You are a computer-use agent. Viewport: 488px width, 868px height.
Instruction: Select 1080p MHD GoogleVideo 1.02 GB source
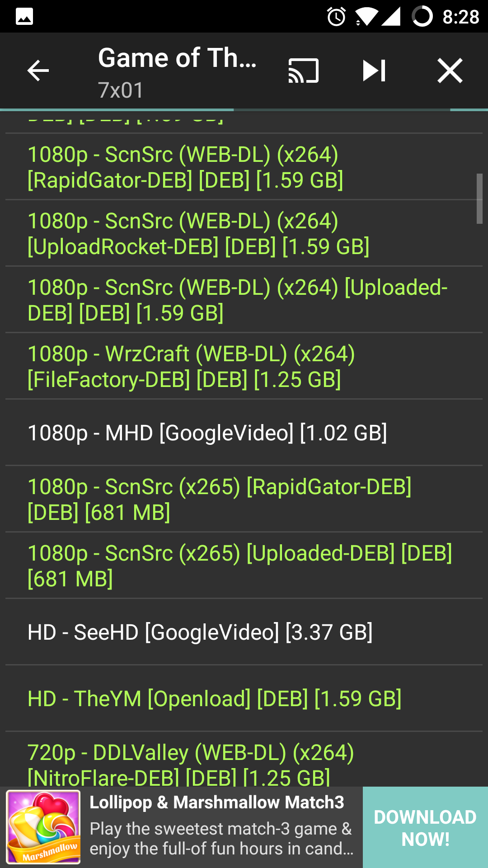point(207,433)
